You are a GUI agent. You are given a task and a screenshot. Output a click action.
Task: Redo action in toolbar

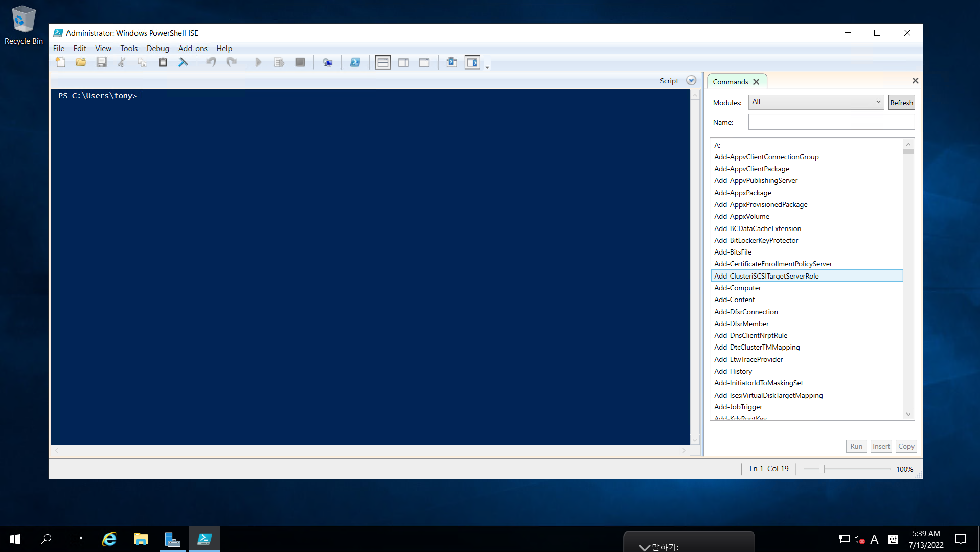(x=232, y=62)
